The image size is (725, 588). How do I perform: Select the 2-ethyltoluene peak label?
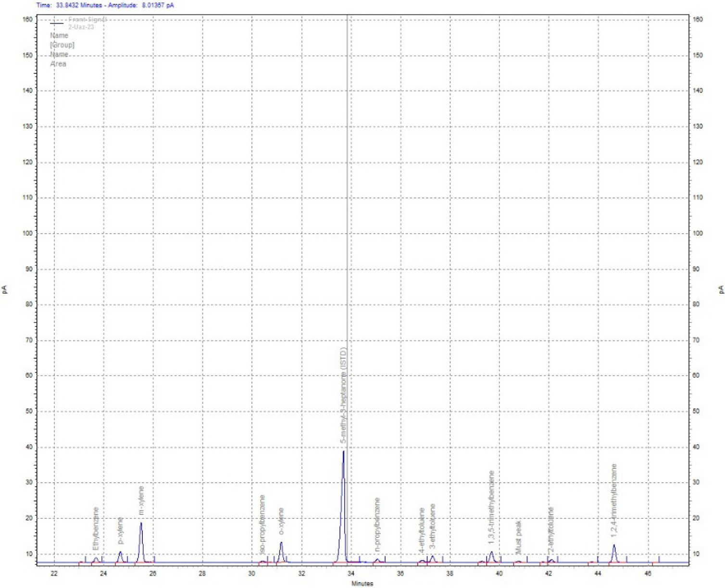(x=551, y=529)
